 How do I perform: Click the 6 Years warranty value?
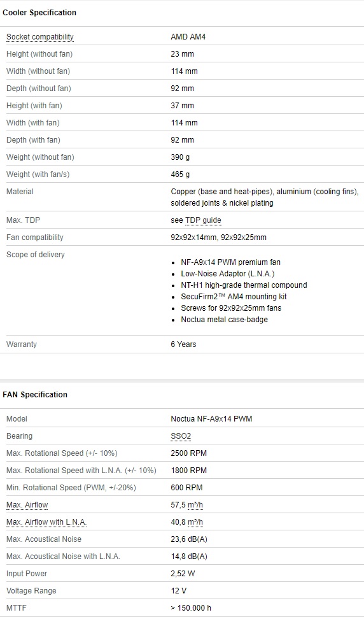(183, 344)
